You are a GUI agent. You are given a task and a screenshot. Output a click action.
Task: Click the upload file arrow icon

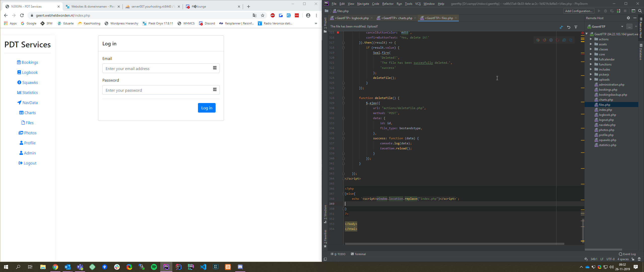576,27
